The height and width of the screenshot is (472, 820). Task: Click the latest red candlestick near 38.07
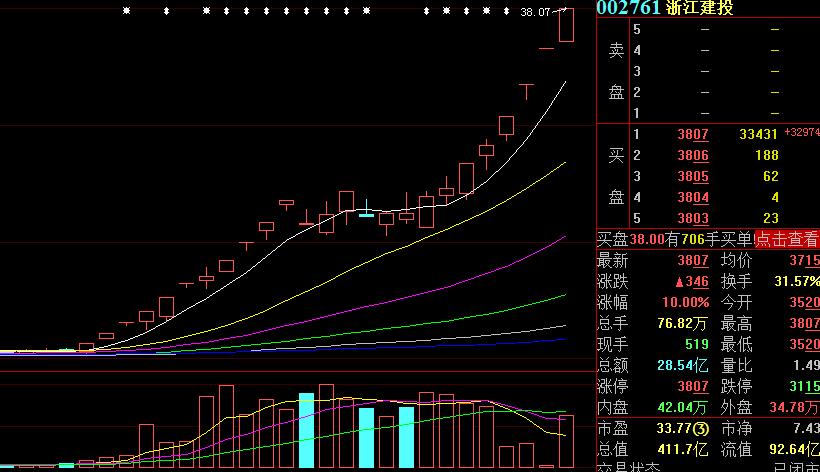pos(566,26)
